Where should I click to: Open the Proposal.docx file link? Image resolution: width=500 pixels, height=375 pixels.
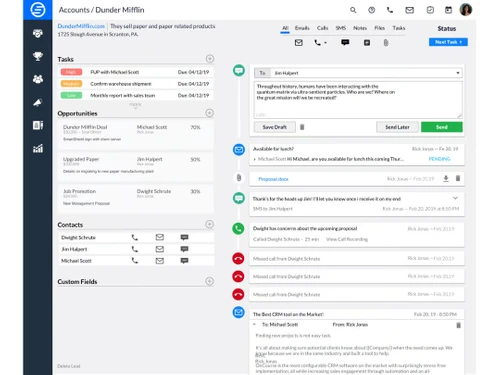point(273,179)
